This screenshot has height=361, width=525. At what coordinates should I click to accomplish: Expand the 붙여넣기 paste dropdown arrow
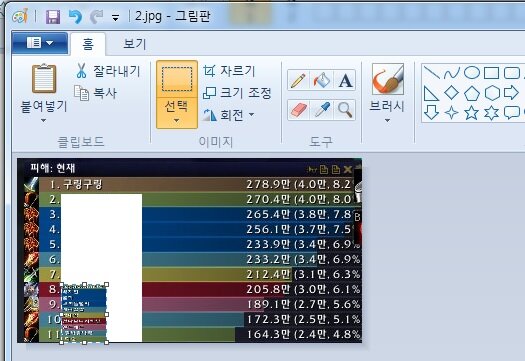coord(44,121)
